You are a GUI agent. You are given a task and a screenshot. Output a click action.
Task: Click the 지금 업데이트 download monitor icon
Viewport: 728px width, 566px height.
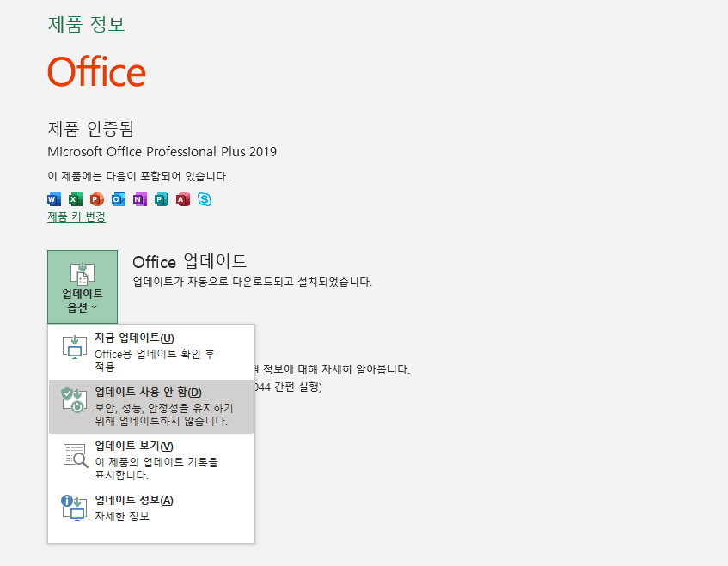tap(75, 348)
